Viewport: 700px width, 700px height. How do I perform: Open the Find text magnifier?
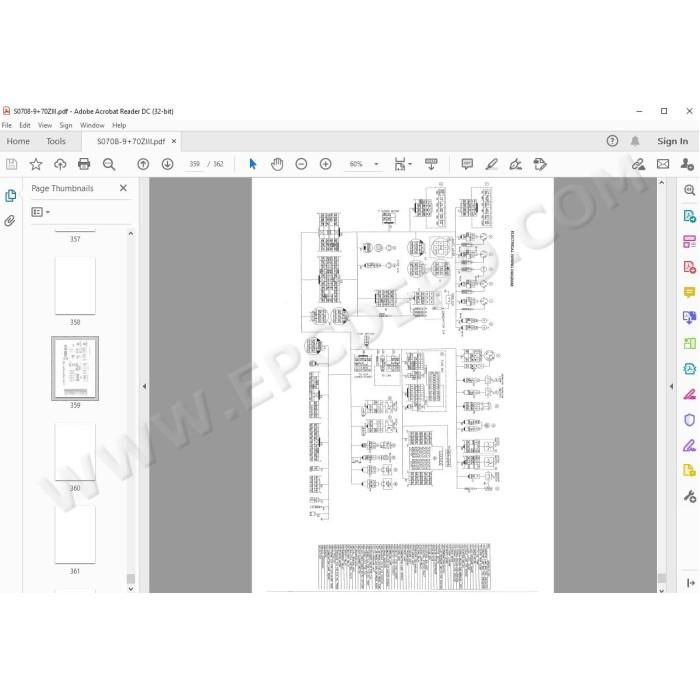tap(109, 164)
